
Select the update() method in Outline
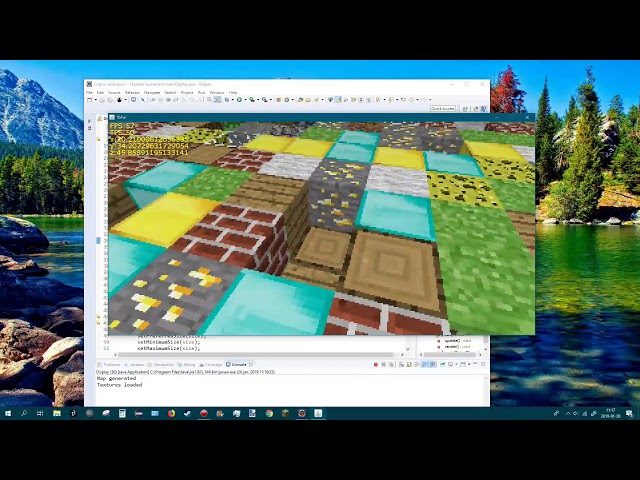(x=452, y=340)
